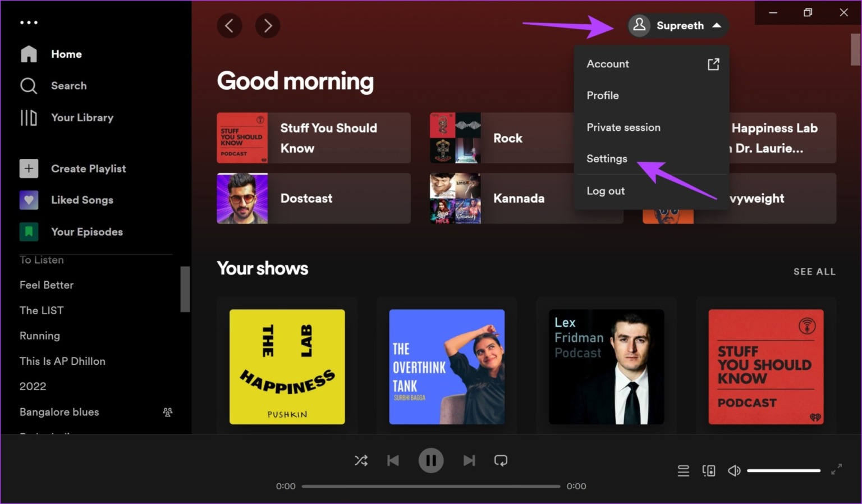Open the Lex Fridman Podcast thumbnail

[606, 366]
